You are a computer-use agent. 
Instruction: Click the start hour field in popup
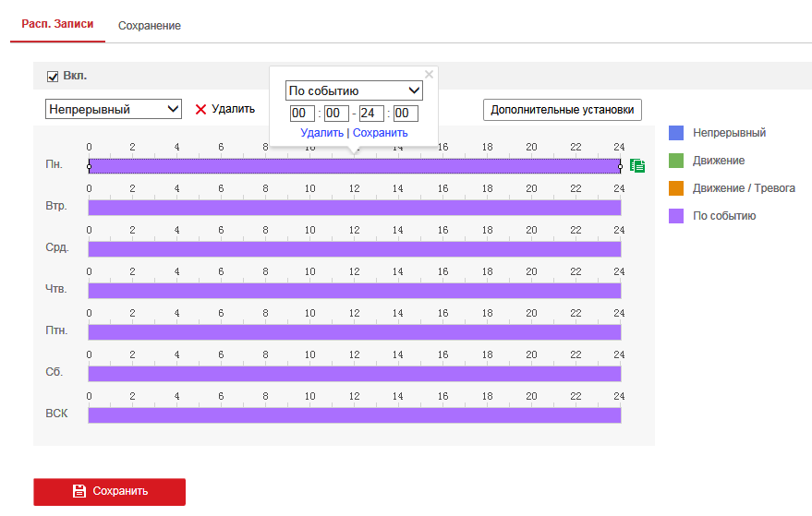coord(302,114)
